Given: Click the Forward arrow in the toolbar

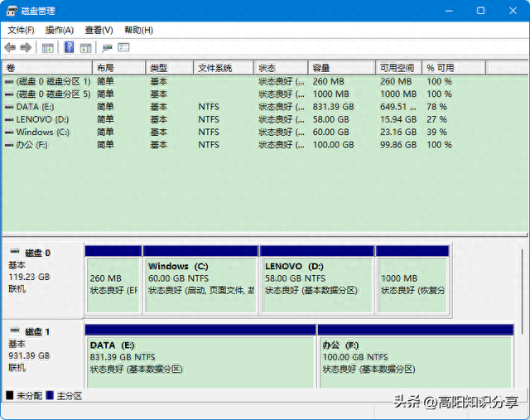Looking at the screenshot, I should [26, 48].
